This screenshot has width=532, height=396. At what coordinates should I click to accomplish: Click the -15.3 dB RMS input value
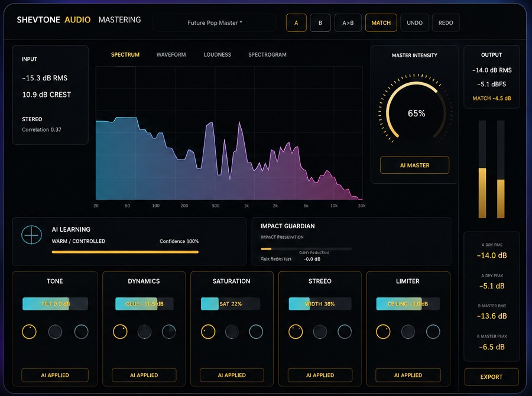(45, 78)
